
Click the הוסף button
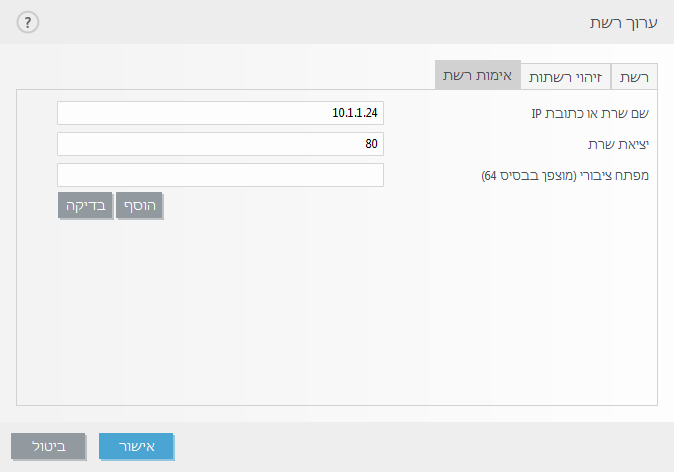[139, 205]
